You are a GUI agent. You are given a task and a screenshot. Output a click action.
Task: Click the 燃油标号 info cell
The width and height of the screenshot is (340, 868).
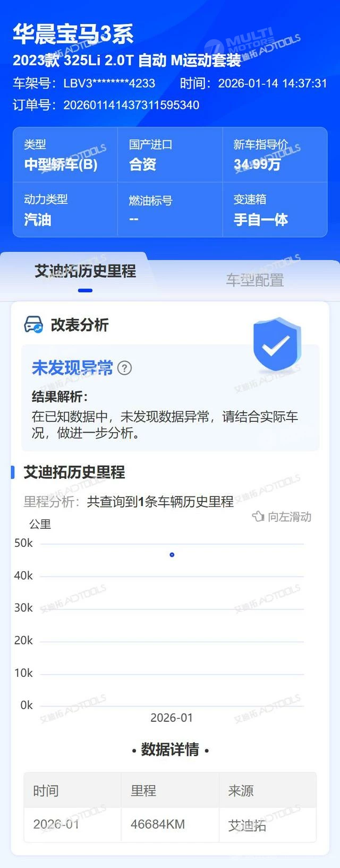pyautogui.click(x=170, y=210)
